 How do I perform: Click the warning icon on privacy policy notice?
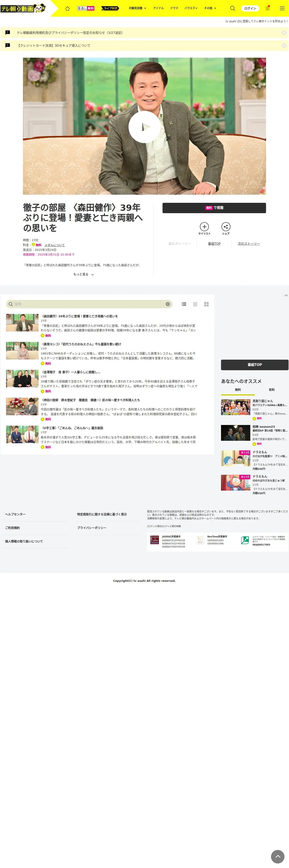(x=8, y=33)
